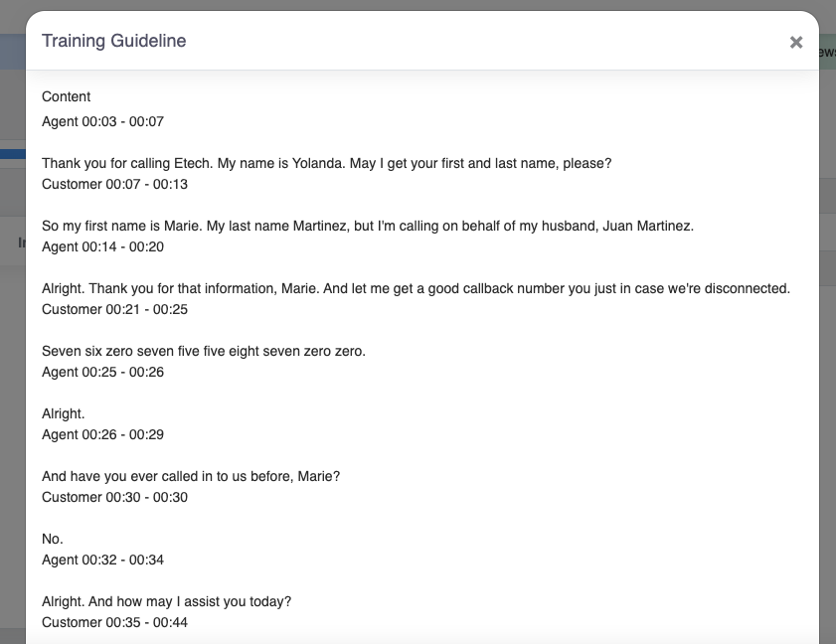Click the 'good callback number' transcript line
This screenshot has height=644, width=836.
tap(416, 288)
